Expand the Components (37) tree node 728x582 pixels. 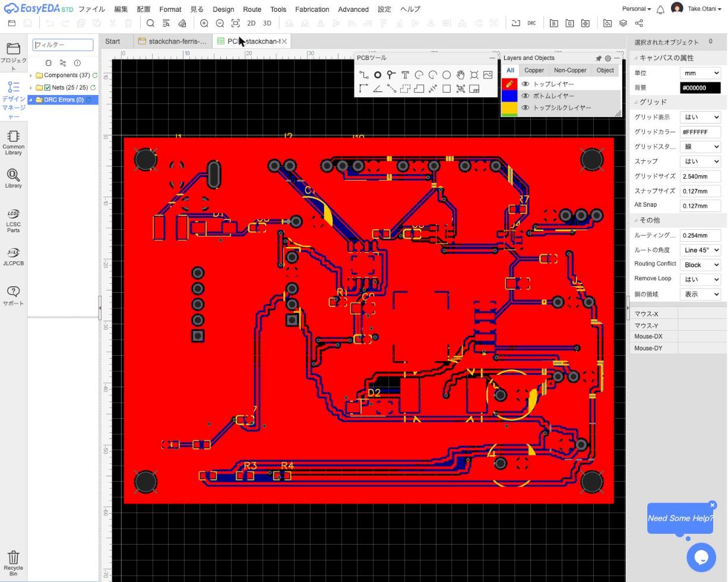pyautogui.click(x=31, y=75)
